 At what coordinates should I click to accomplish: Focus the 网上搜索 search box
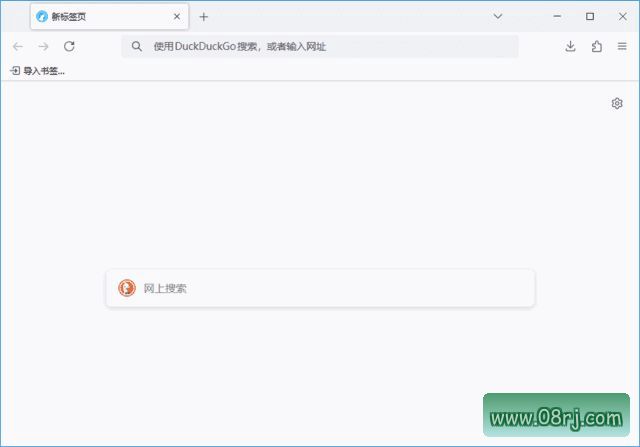pyautogui.click(x=320, y=288)
